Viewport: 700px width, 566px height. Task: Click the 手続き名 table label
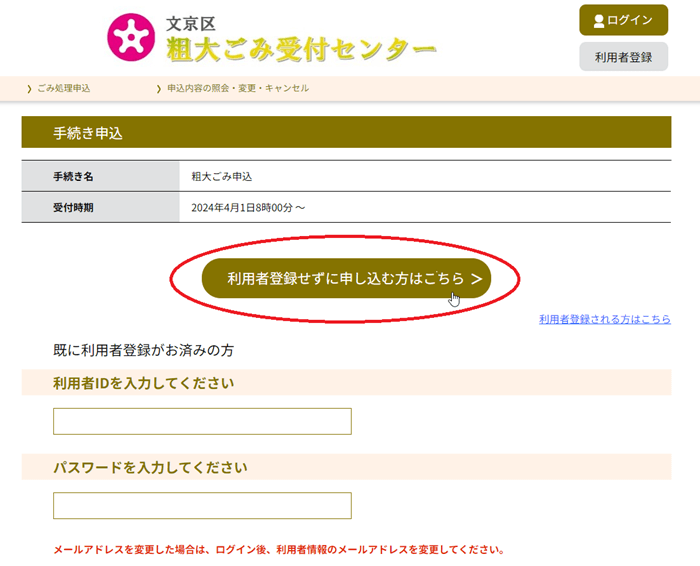pyautogui.click(x=73, y=176)
